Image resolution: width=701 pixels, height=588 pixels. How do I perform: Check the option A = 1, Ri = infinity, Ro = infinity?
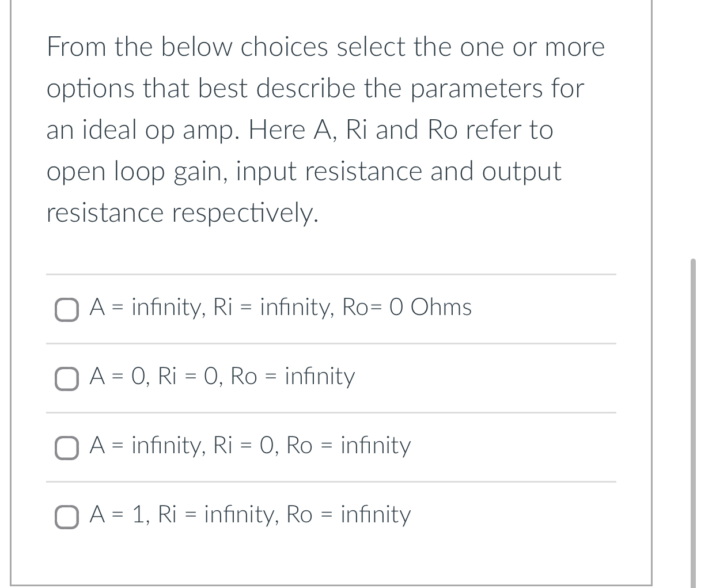[66, 517]
